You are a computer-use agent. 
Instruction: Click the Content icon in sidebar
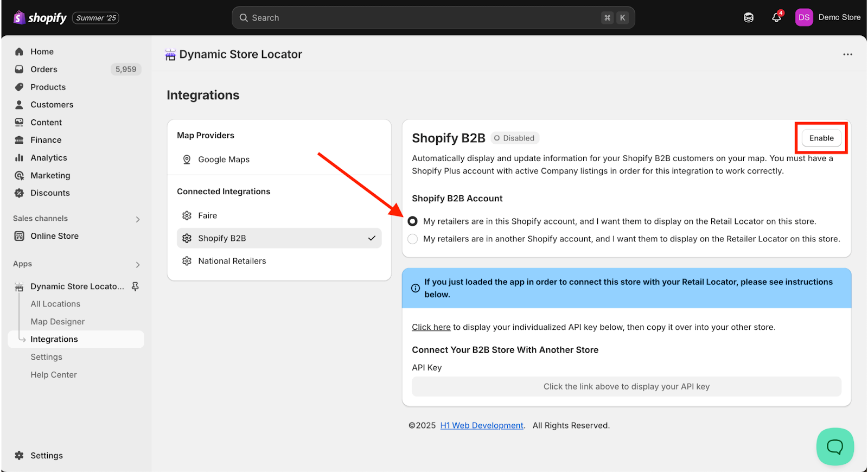coord(20,123)
